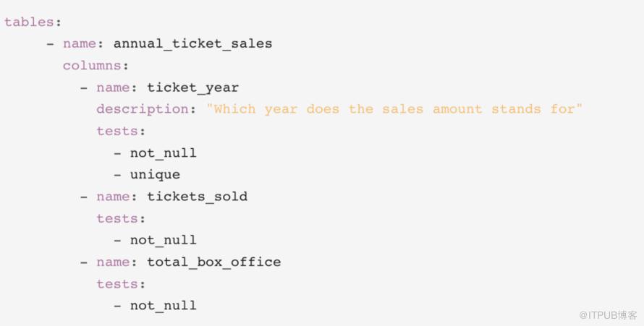This screenshot has height=326, width=644.
Task: Select not_null under tickets_sold tests
Action: click(x=163, y=240)
